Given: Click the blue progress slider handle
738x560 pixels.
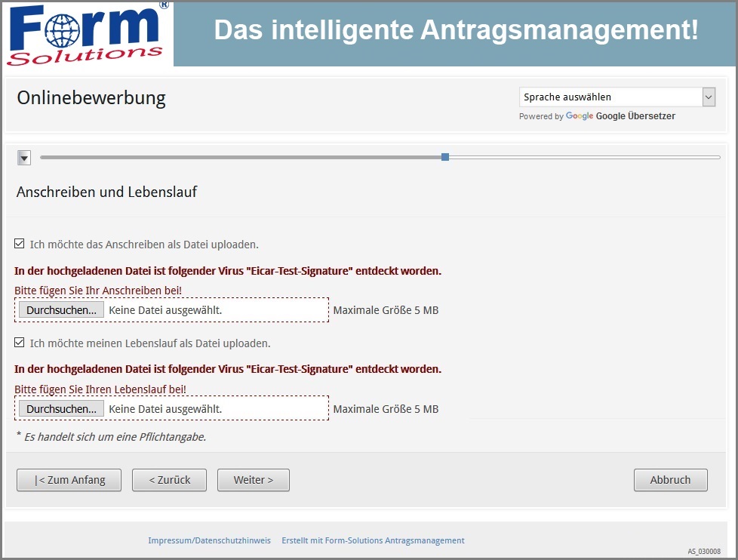Looking at the screenshot, I should tap(445, 157).
